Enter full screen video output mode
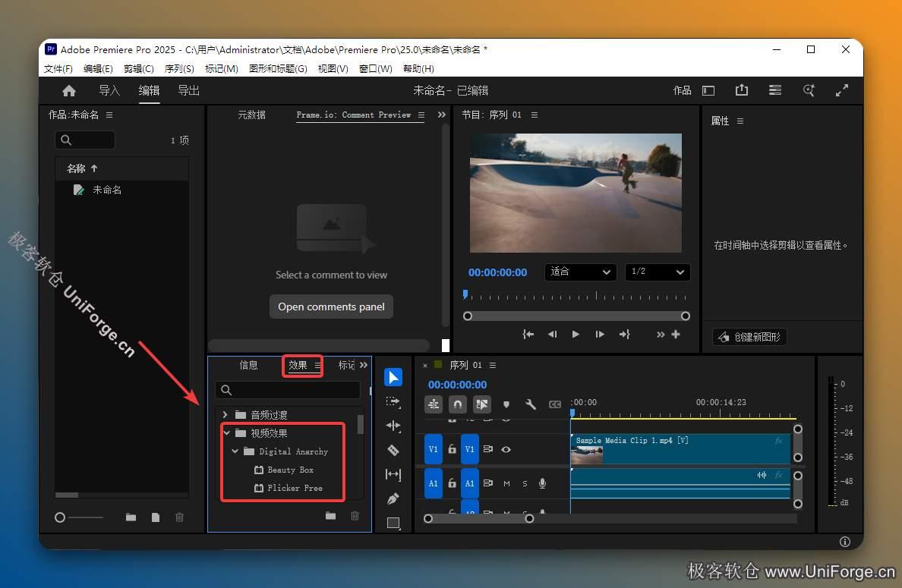The width and height of the screenshot is (902, 588). [x=841, y=90]
